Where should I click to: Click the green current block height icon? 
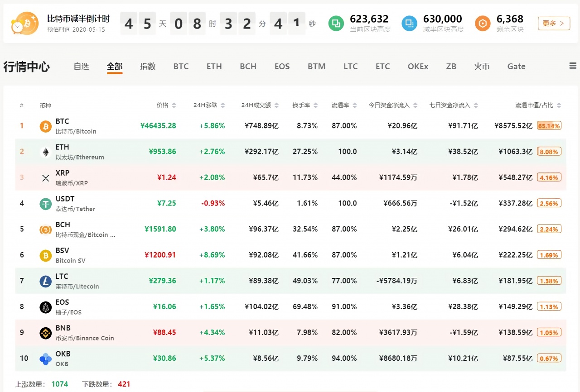(x=336, y=23)
